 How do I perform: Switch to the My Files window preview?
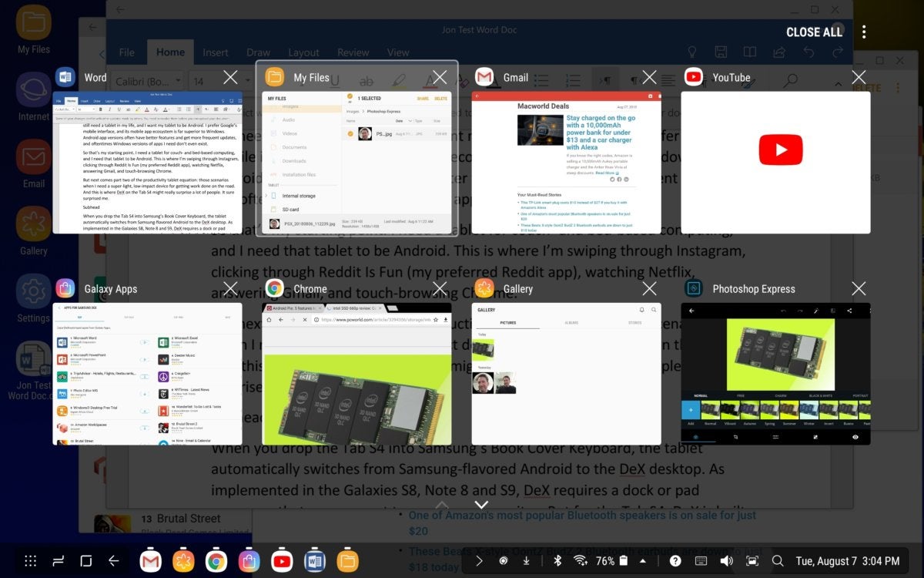(357, 163)
